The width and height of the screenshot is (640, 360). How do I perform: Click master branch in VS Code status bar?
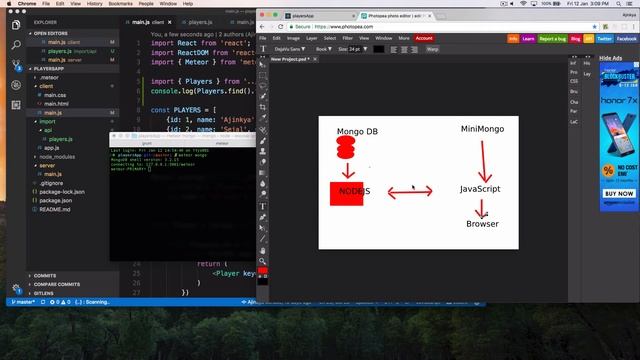[23, 302]
